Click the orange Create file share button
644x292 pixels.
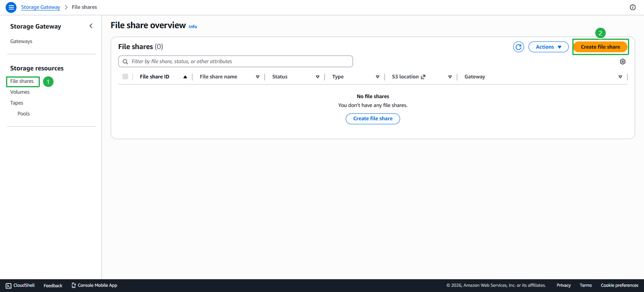(x=600, y=47)
